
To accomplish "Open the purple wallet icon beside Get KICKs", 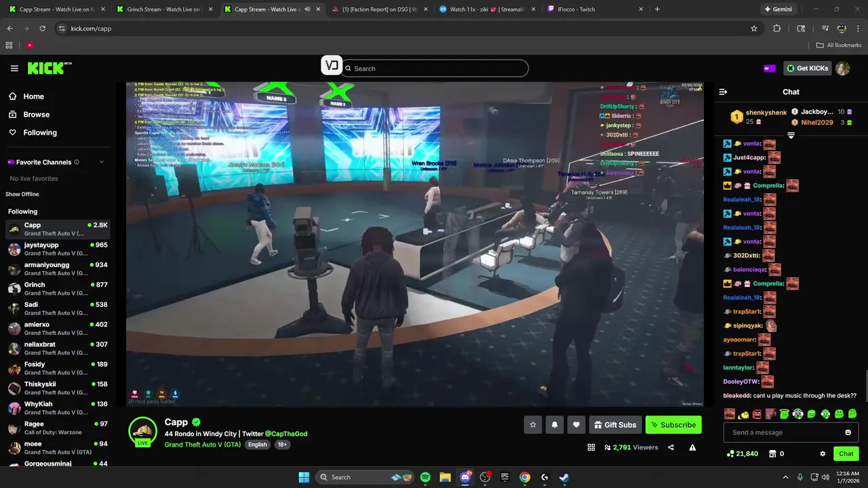I will pyautogui.click(x=770, y=68).
